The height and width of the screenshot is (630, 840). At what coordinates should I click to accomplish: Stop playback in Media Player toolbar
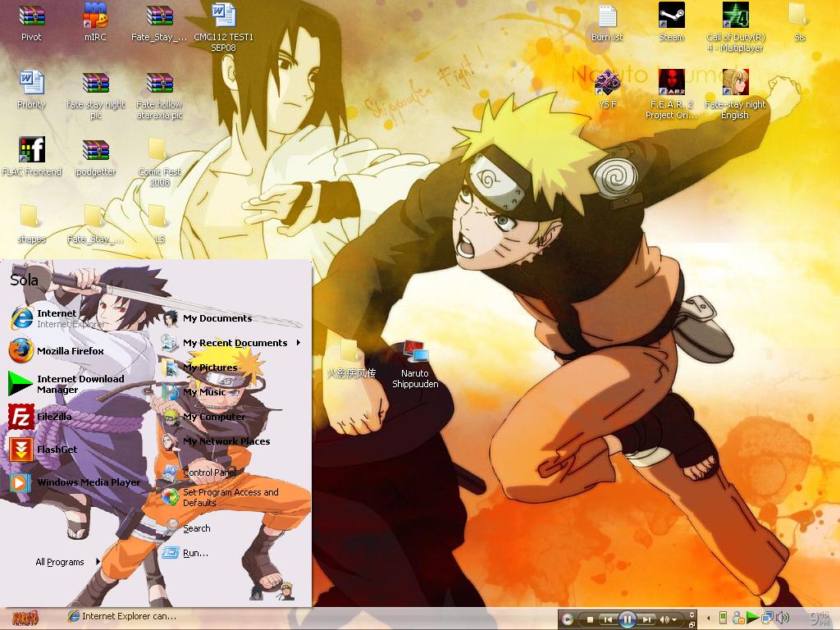[x=590, y=619]
